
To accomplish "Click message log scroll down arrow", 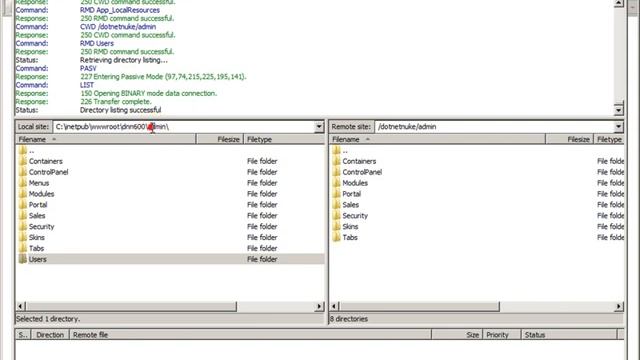I will (618, 110).
